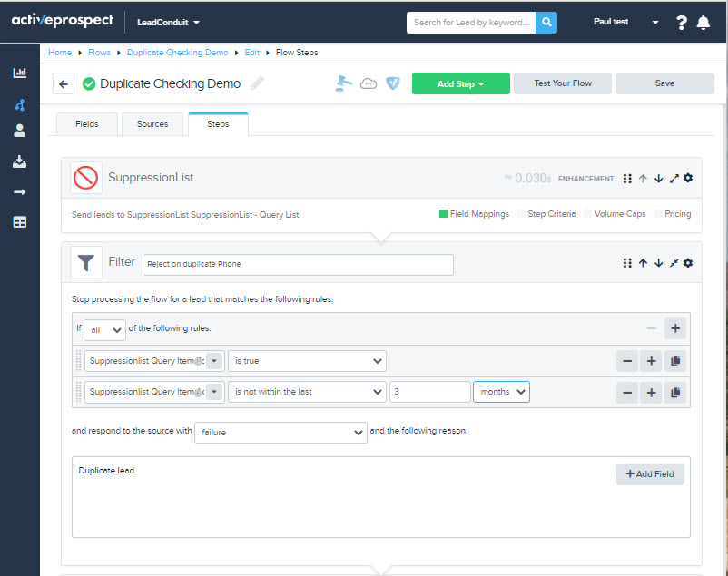This screenshot has width=728, height=576.
Task: Grab the SuppressionList step drag handle
Action: click(x=627, y=179)
